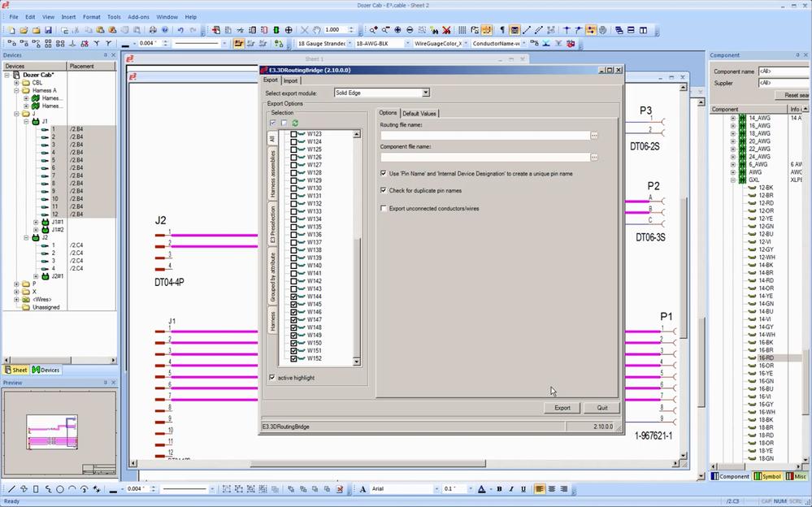Browse for the Routing file name
This screenshot has height=507, width=812.
click(594, 136)
